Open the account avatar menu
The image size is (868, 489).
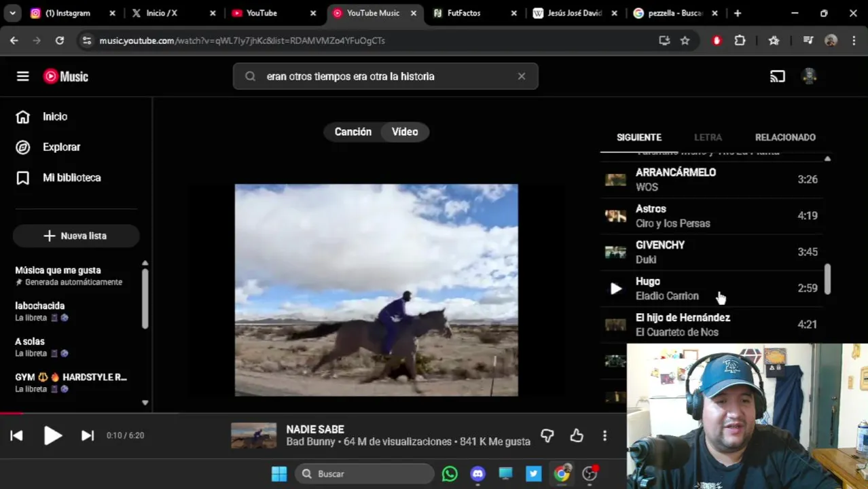click(x=809, y=76)
